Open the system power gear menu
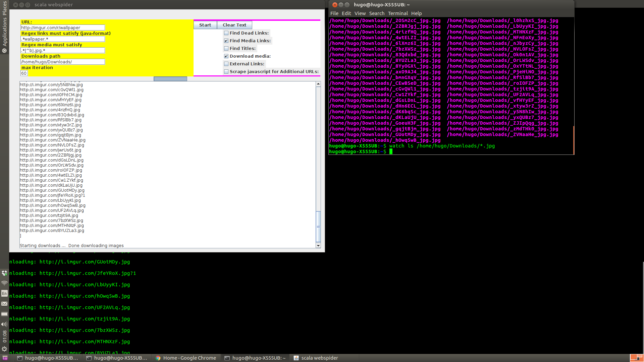Viewport: 644px width, 362px height. click(x=4, y=349)
